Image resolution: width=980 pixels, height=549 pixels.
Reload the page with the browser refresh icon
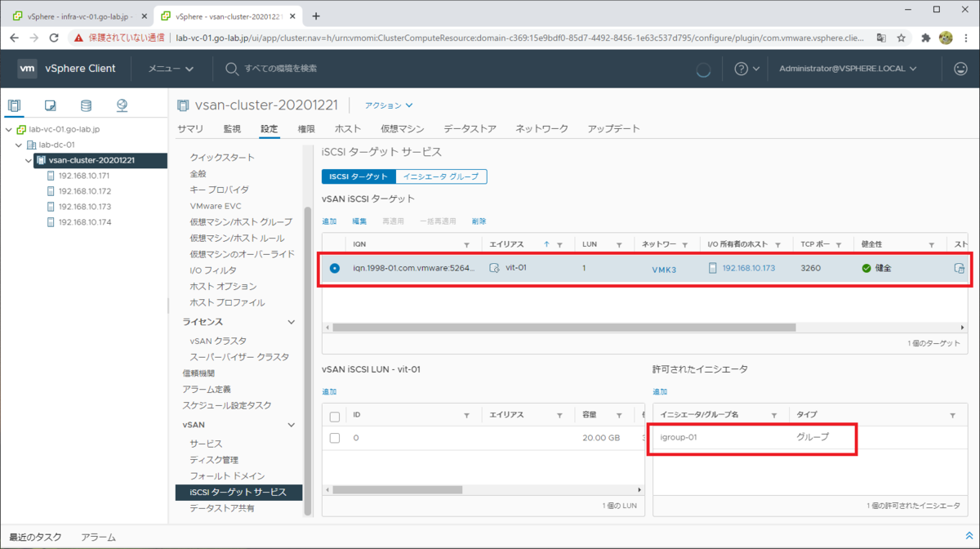pos(54,38)
